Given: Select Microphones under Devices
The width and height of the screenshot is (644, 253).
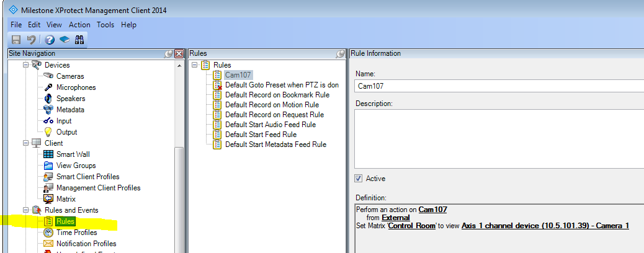Looking at the screenshot, I should pyautogui.click(x=76, y=87).
